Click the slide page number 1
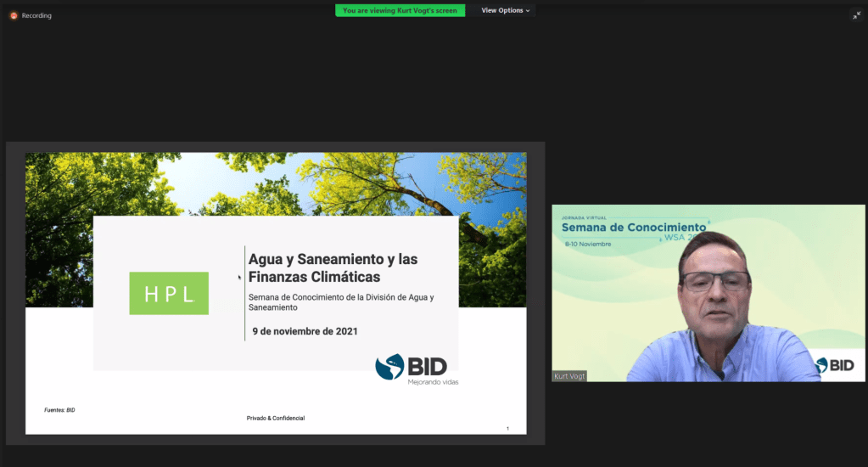The width and height of the screenshot is (868, 467). [x=507, y=428]
